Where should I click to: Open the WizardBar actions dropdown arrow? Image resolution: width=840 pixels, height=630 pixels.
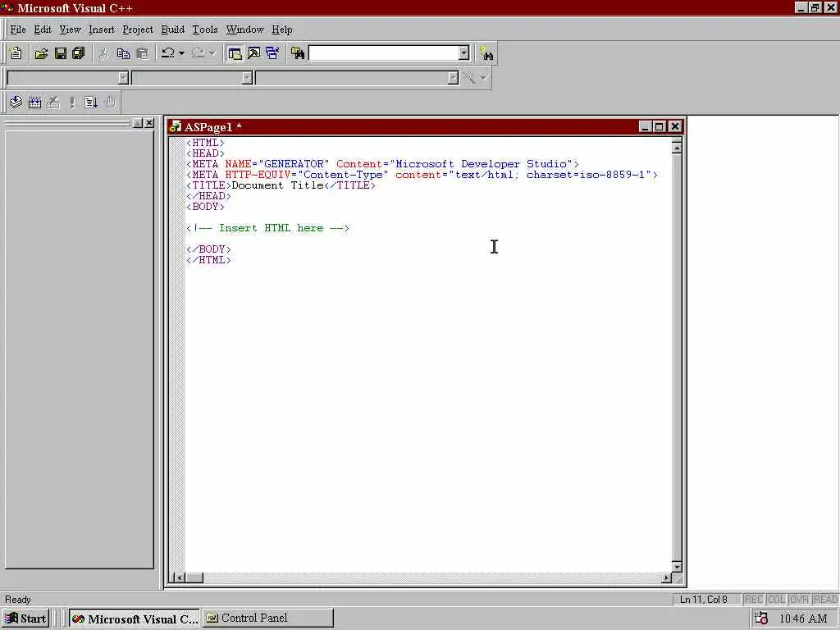(484, 78)
